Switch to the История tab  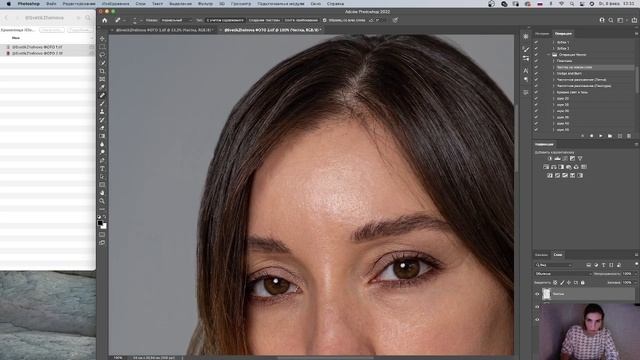coord(542,33)
